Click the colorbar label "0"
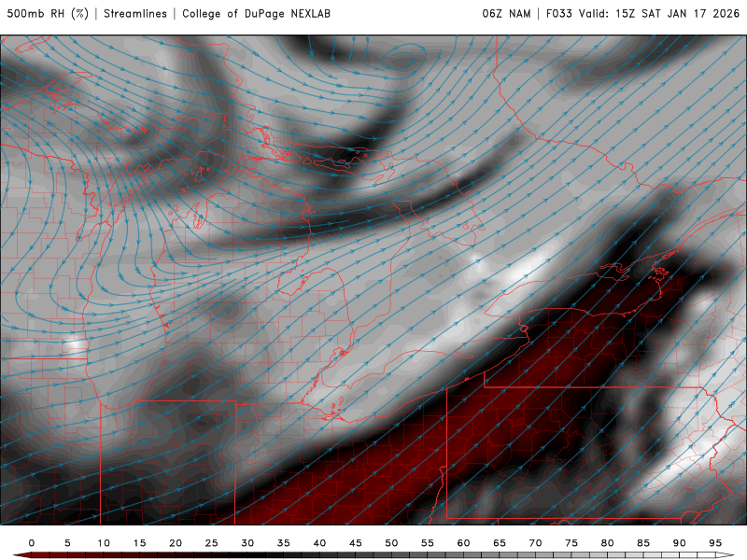This screenshot has width=747, height=560. pyautogui.click(x=32, y=543)
